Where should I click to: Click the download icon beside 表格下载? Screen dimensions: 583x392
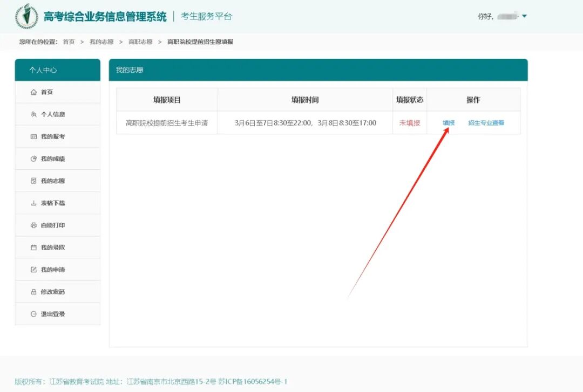(33, 203)
